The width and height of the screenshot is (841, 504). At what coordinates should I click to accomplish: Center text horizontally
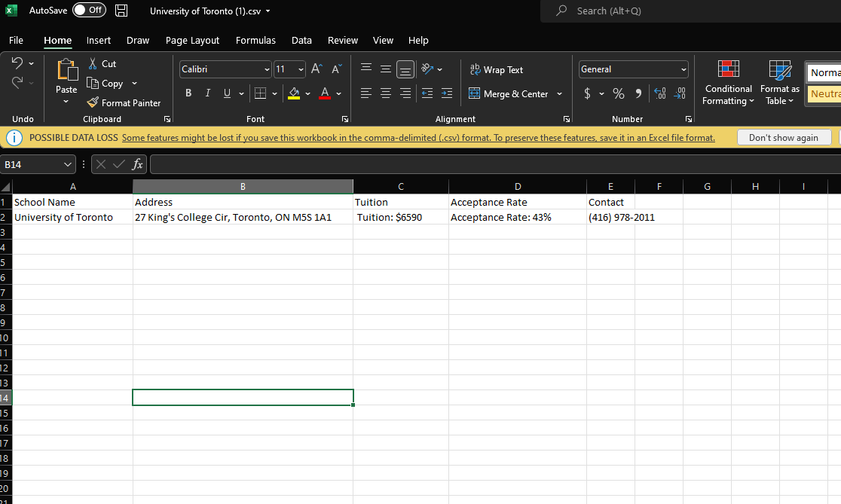[x=386, y=93]
